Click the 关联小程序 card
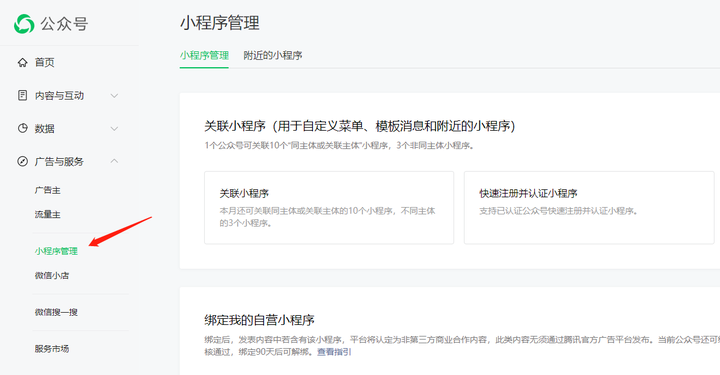Image resolution: width=720 pixels, height=375 pixels. 329,207
